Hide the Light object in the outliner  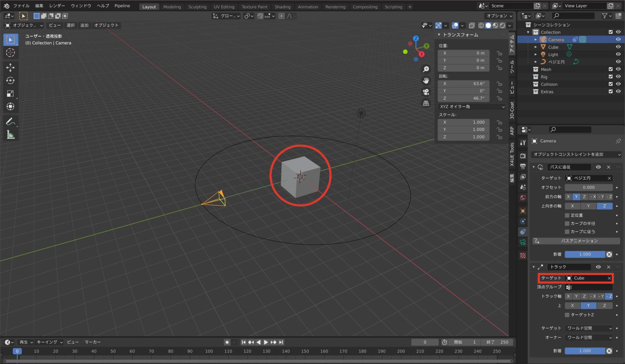pos(618,54)
